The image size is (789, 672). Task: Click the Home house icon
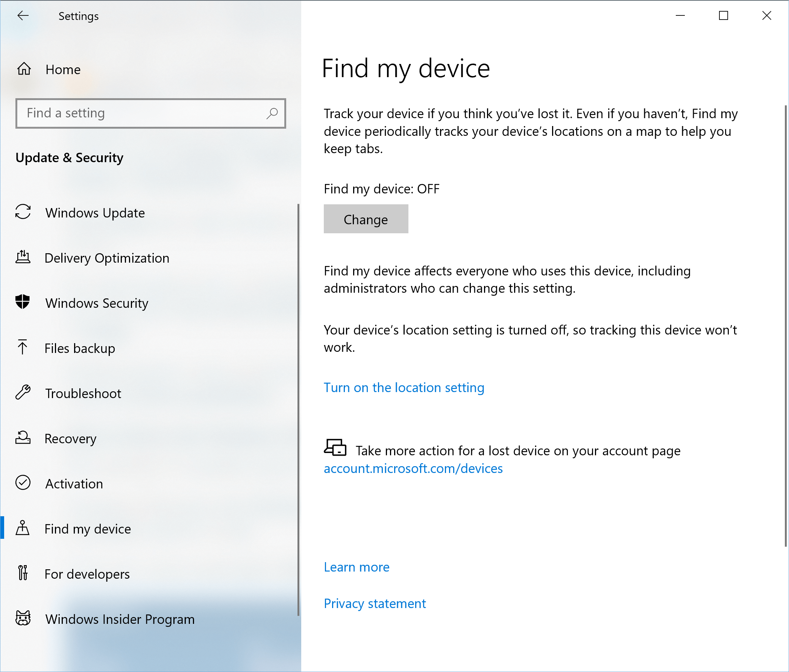[24, 69]
